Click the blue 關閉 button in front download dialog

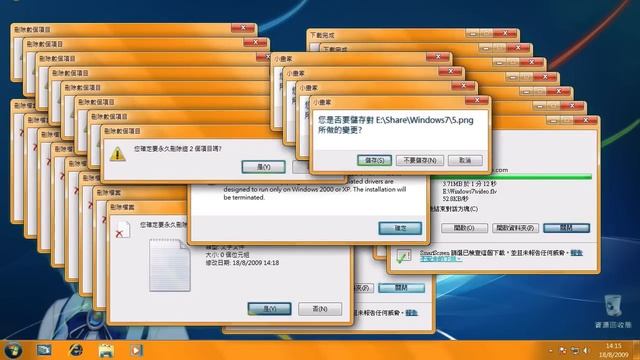567,228
